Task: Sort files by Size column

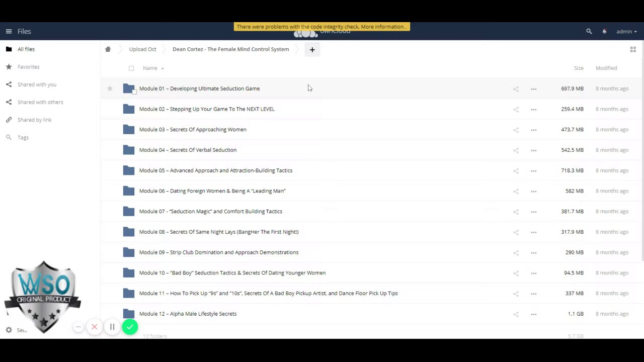Action: (579, 68)
